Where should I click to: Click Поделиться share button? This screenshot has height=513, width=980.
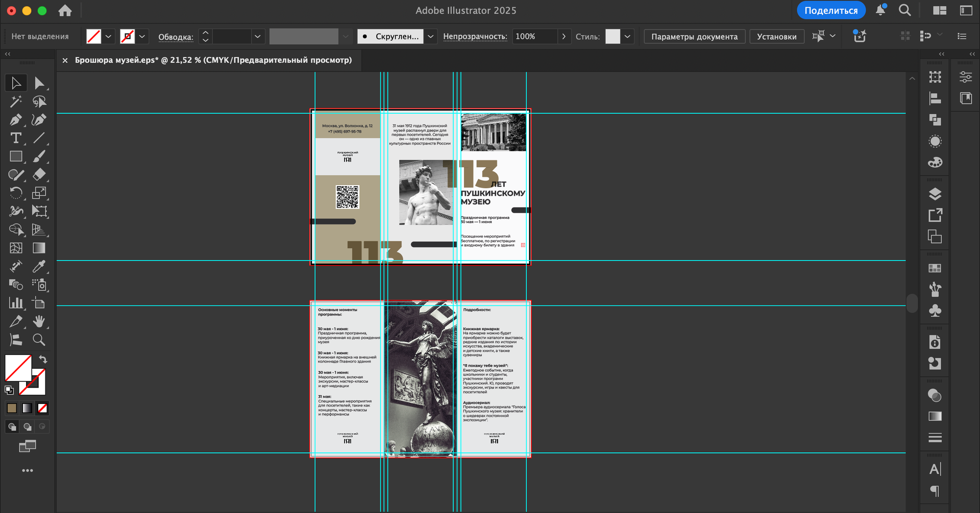pyautogui.click(x=831, y=10)
